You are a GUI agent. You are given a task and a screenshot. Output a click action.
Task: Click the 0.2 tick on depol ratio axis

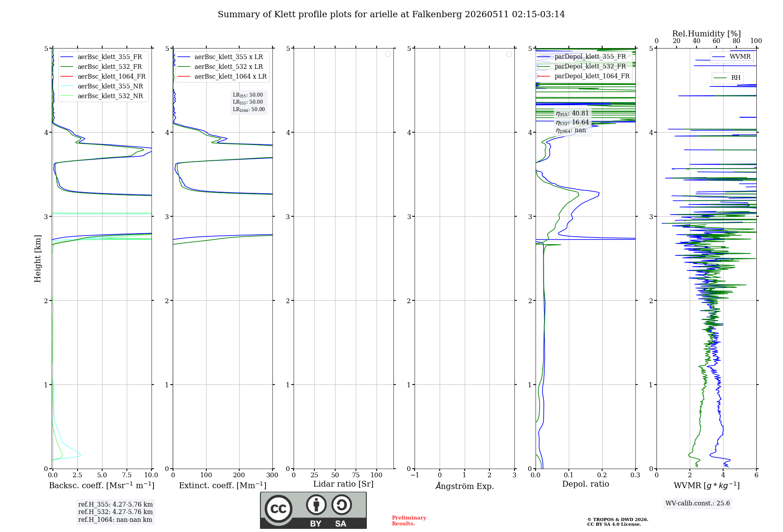point(602,475)
